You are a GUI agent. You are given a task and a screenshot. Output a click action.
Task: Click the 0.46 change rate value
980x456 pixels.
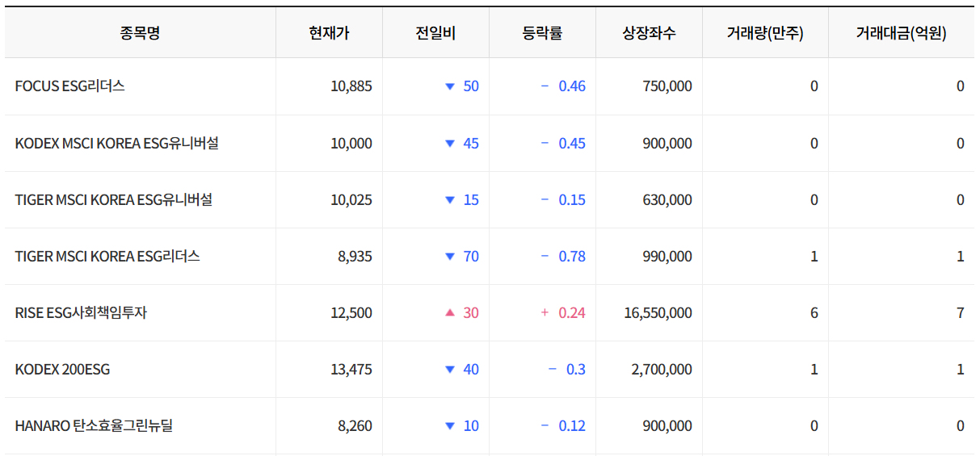572,86
